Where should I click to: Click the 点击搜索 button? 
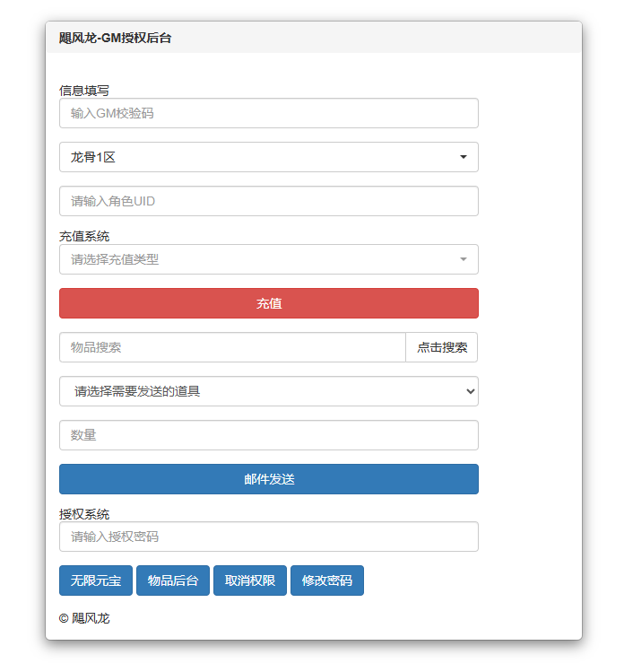click(x=442, y=347)
